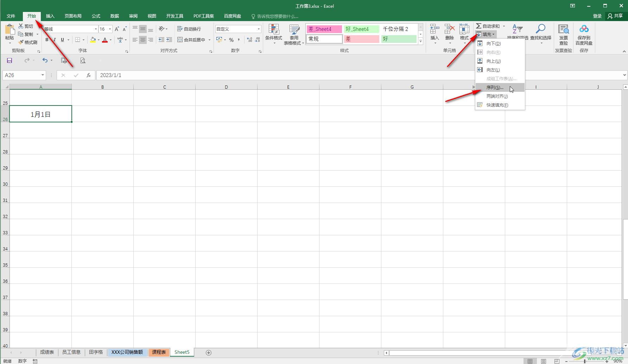
Task: Choose Flash Fill (快速填充) menu item
Action: tap(500, 105)
